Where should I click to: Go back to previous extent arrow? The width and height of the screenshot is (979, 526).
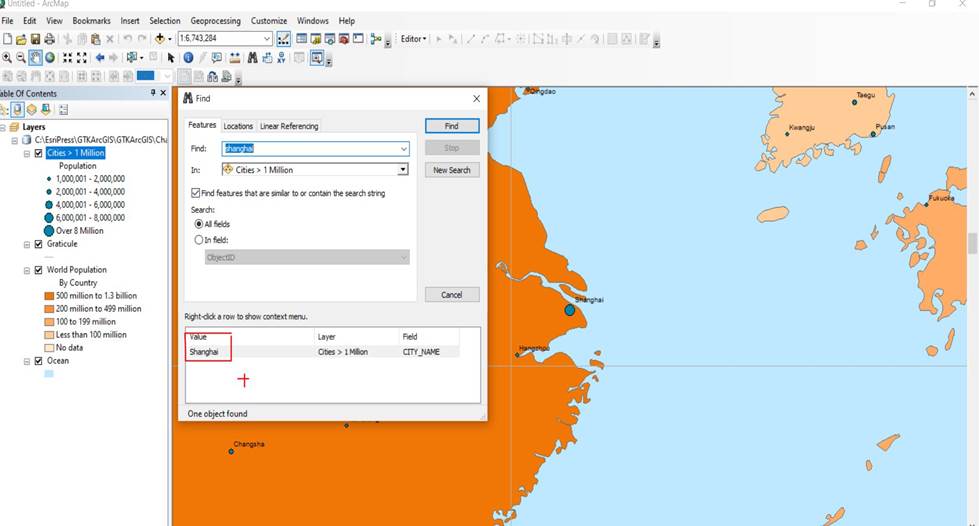[x=100, y=57]
